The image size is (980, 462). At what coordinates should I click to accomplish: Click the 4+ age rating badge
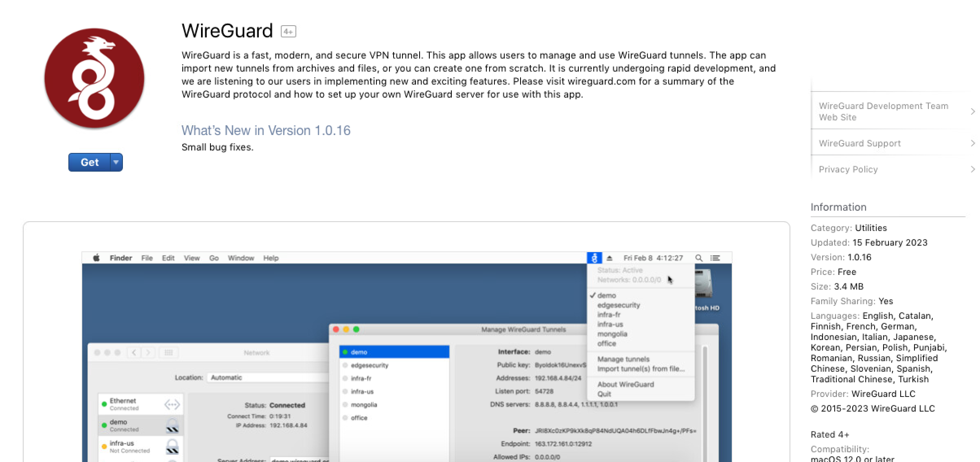[x=288, y=31]
